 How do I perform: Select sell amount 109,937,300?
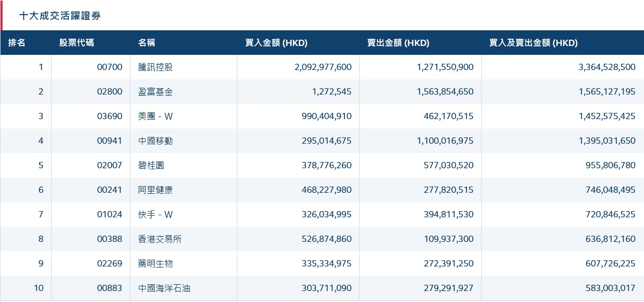(x=449, y=239)
